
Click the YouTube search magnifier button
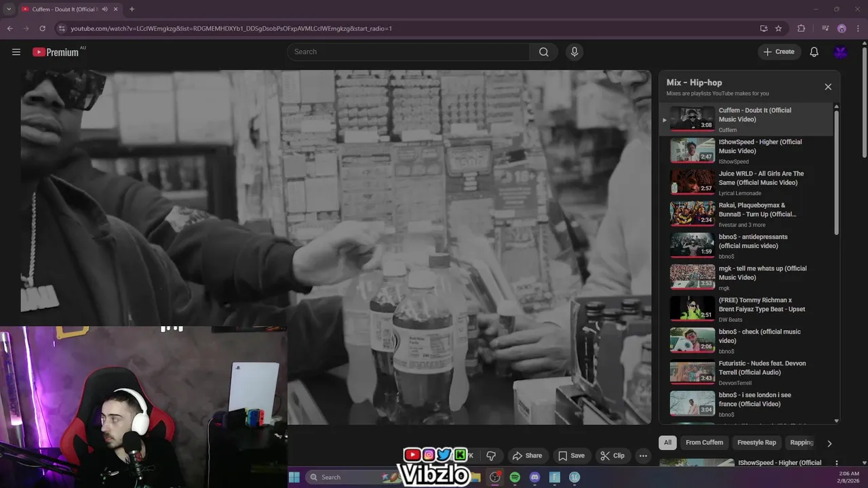point(544,52)
